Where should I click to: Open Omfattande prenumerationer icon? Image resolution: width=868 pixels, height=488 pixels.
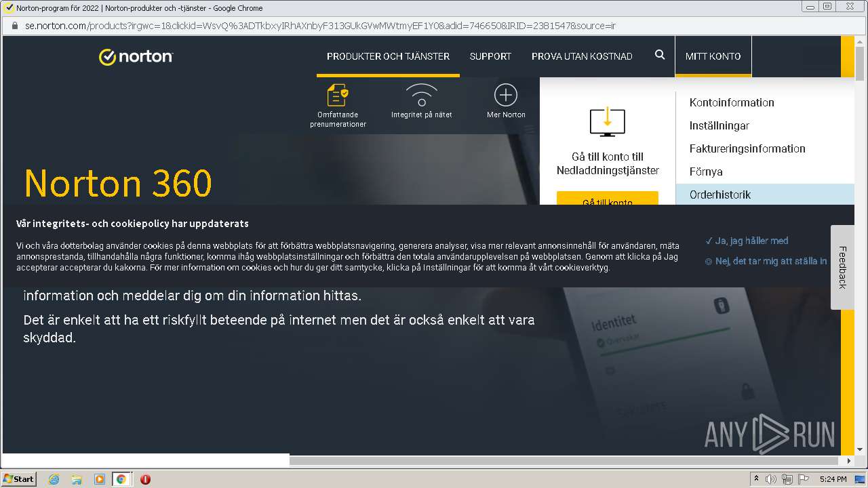tap(338, 95)
